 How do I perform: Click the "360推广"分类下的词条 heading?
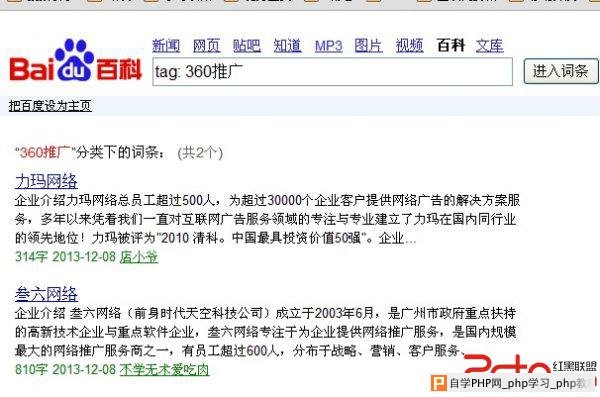[x=91, y=153]
